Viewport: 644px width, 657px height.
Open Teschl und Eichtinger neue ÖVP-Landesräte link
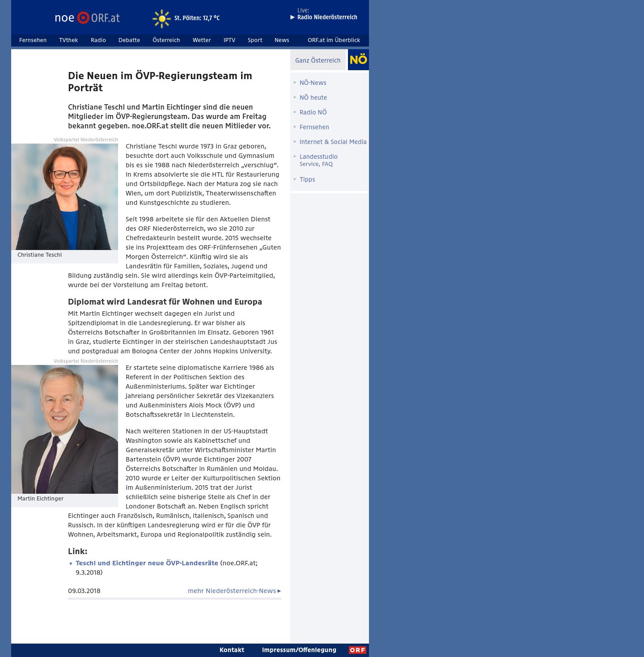147,563
